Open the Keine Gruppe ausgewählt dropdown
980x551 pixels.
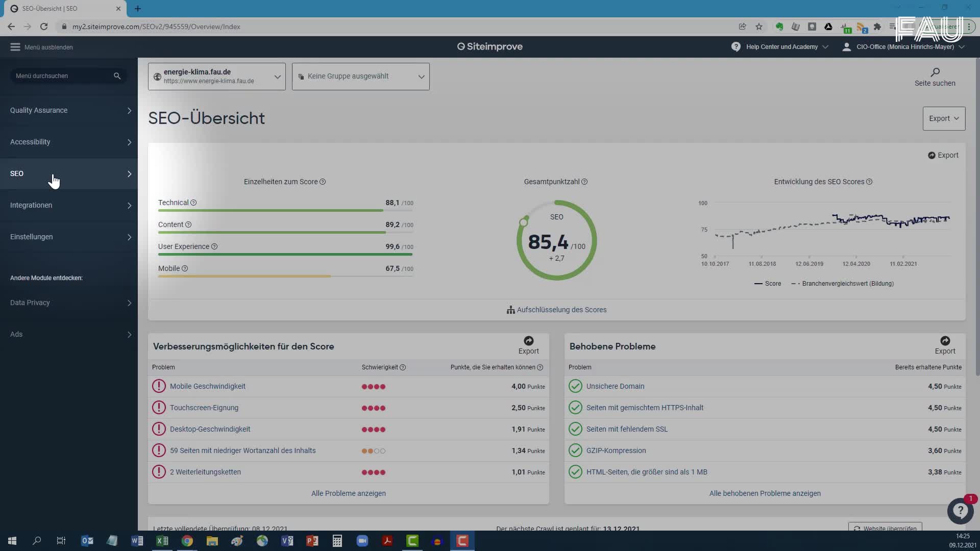pyautogui.click(x=361, y=77)
